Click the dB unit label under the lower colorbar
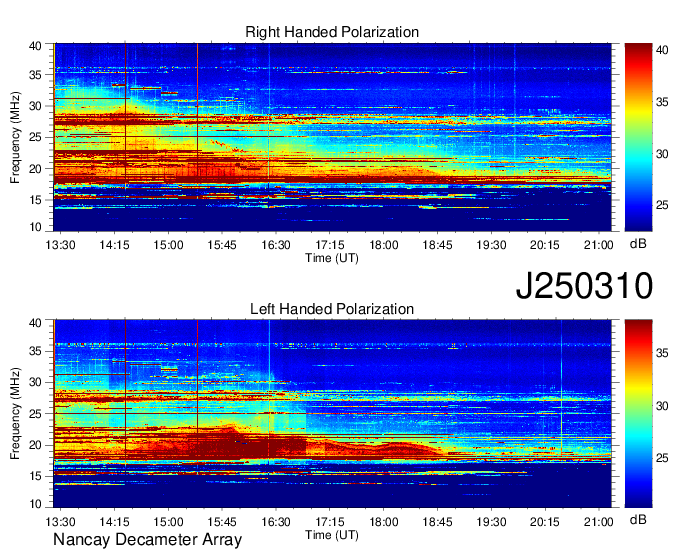Screen dimensions: 680x552 (x=638, y=519)
